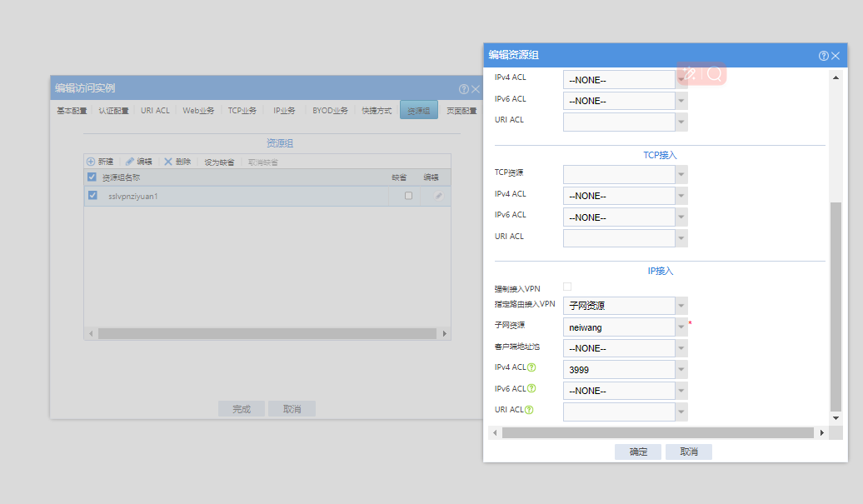Click 取消 in the 编辑资源组 dialog
The height and width of the screenshot is (504, 863).
coord(689,452)
